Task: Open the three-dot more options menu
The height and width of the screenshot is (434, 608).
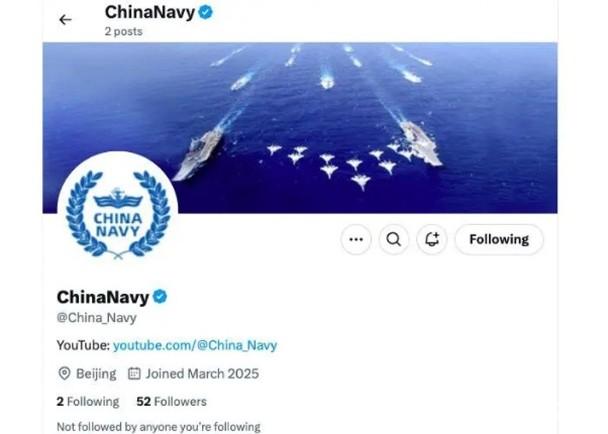Action: [356, 239]
